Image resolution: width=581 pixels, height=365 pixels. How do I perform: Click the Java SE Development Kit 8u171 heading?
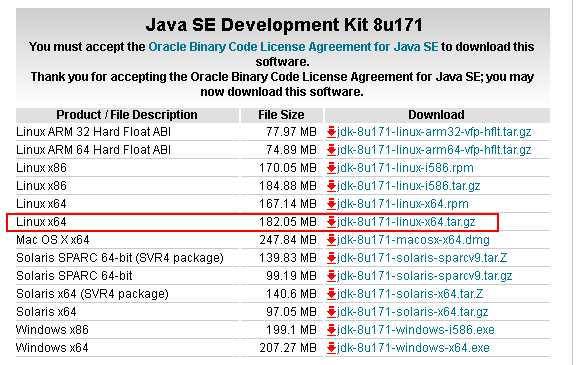coord(284,25)
